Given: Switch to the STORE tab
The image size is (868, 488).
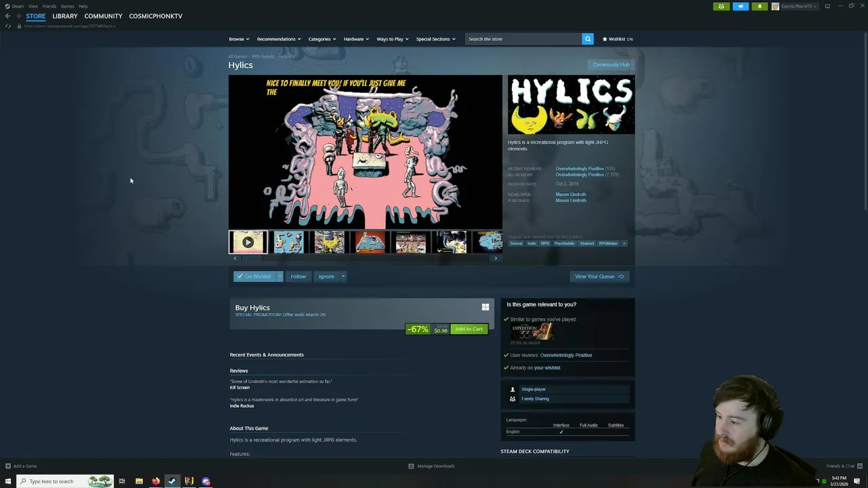Looking at the screenshot, I should point(36,16).
